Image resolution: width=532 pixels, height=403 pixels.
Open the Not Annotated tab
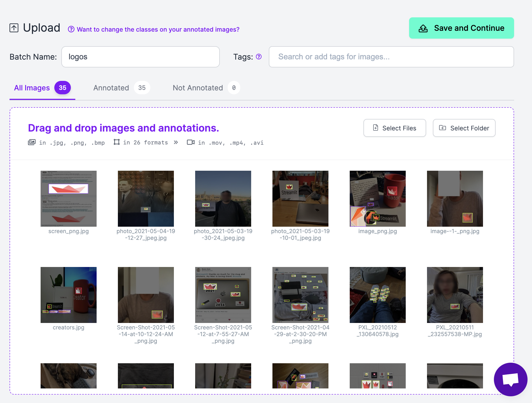click(x=198, y=88)
